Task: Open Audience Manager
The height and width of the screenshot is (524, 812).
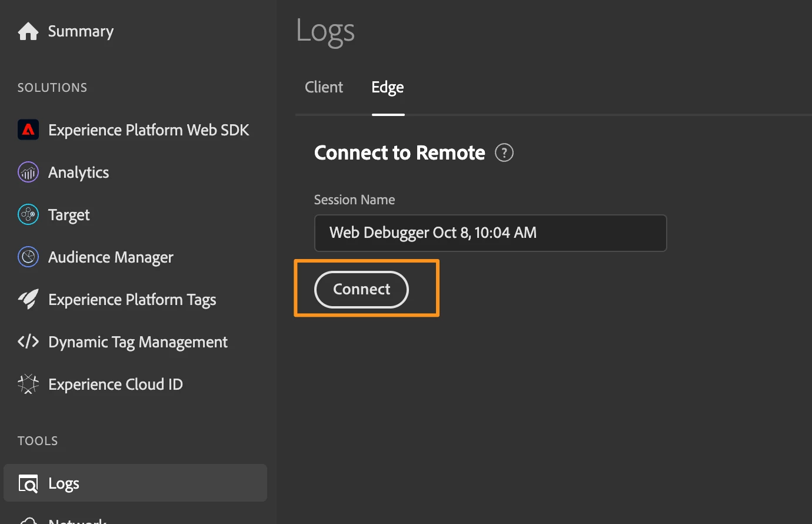Action: (x=111, y=257)
